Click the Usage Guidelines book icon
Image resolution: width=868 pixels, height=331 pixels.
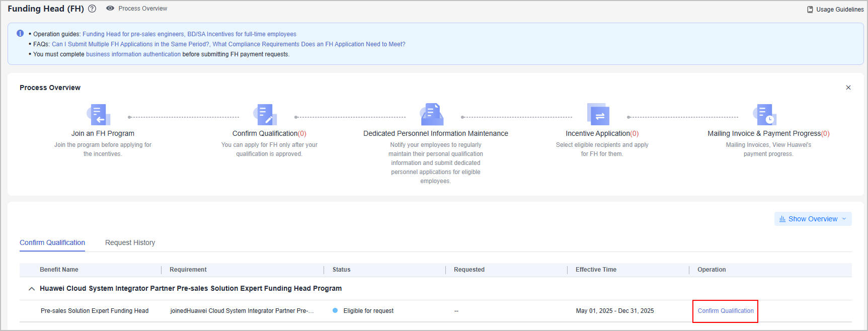[x=810, y=10]
